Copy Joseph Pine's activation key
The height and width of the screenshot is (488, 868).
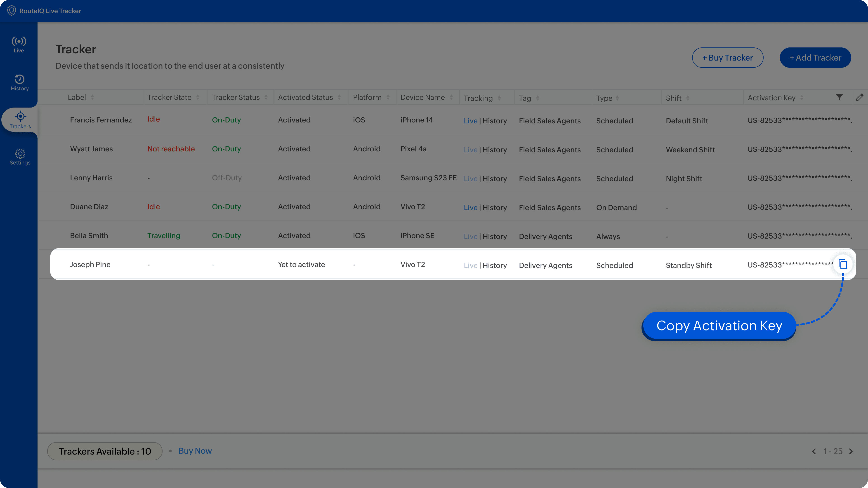[x=843, y=265]
